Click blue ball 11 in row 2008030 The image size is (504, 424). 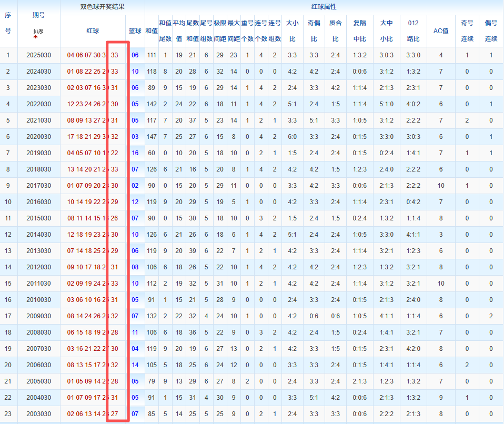click(x=135, y=332)
